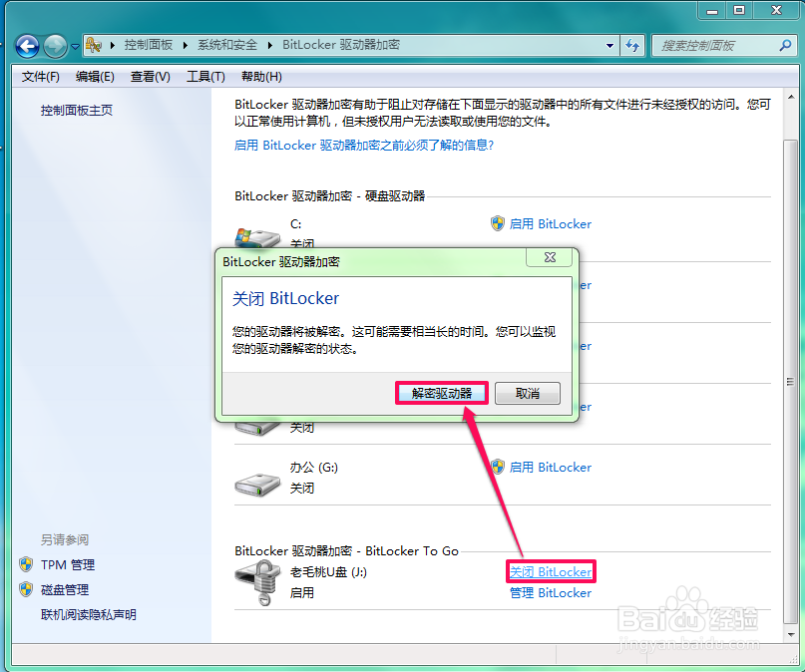The image size is (805, 672).
Task: Click the Forward navigation arrow button
Action: tap(55, 46)
